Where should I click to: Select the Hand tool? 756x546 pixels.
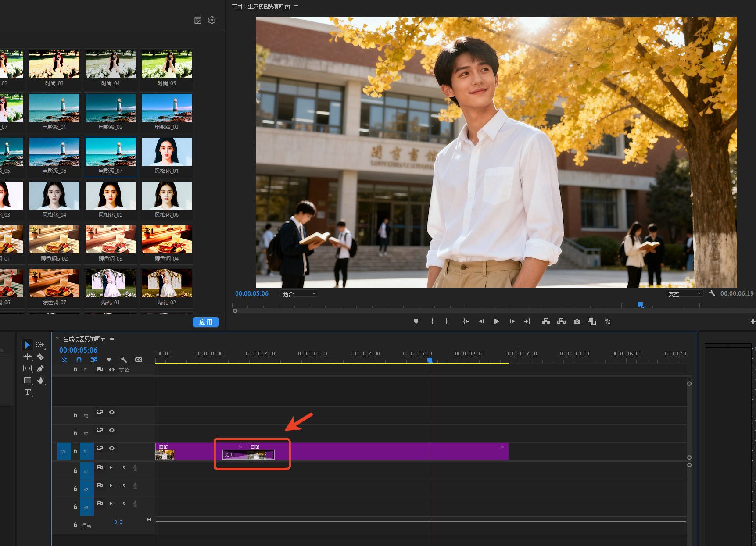pyautogui.click(x=40, y=380)
